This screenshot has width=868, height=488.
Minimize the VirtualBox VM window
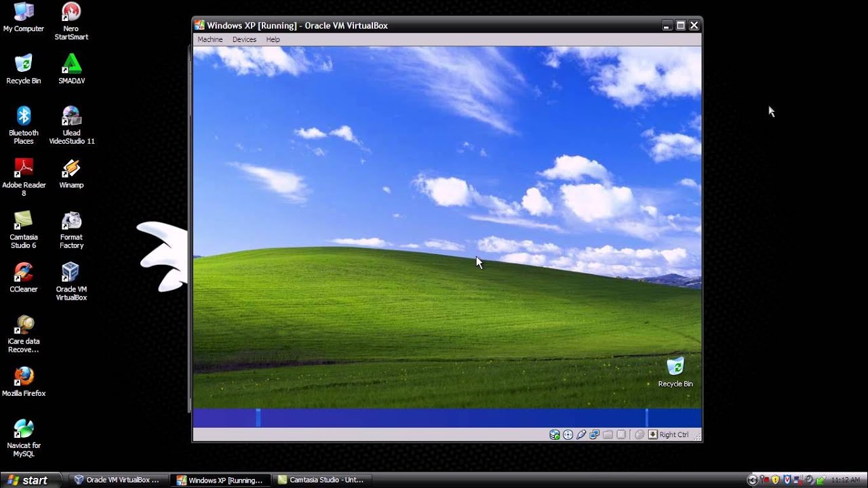coord(667,25)
